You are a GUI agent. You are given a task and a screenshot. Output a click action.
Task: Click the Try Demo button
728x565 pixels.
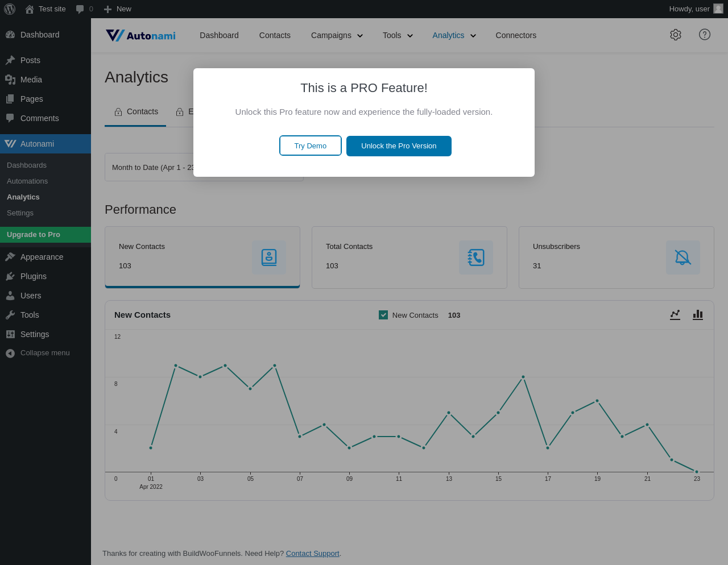tap(311, 146)
